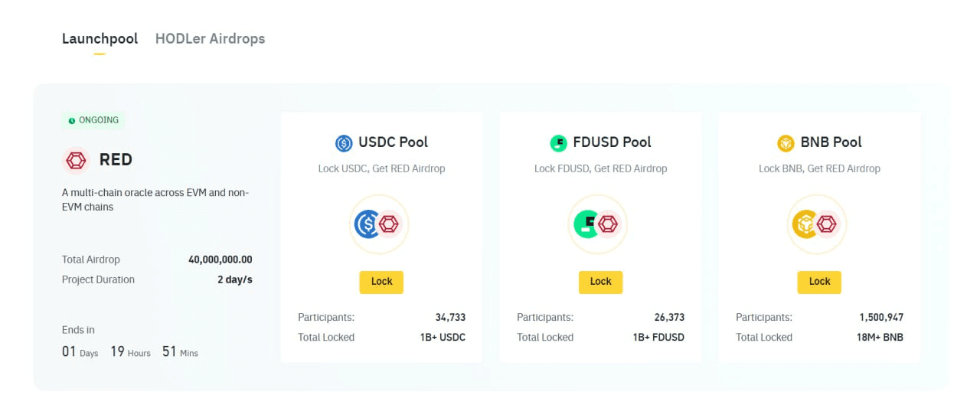Click the USDC coin icon beside USDC Pool
Screen dimensions: 980x418
click(344, 143)
